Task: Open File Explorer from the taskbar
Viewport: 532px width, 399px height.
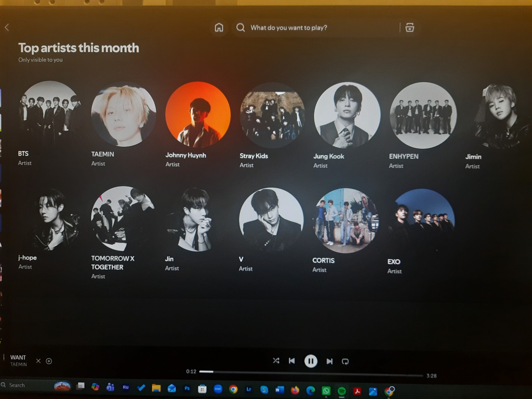Action: (x=156, y=388)
